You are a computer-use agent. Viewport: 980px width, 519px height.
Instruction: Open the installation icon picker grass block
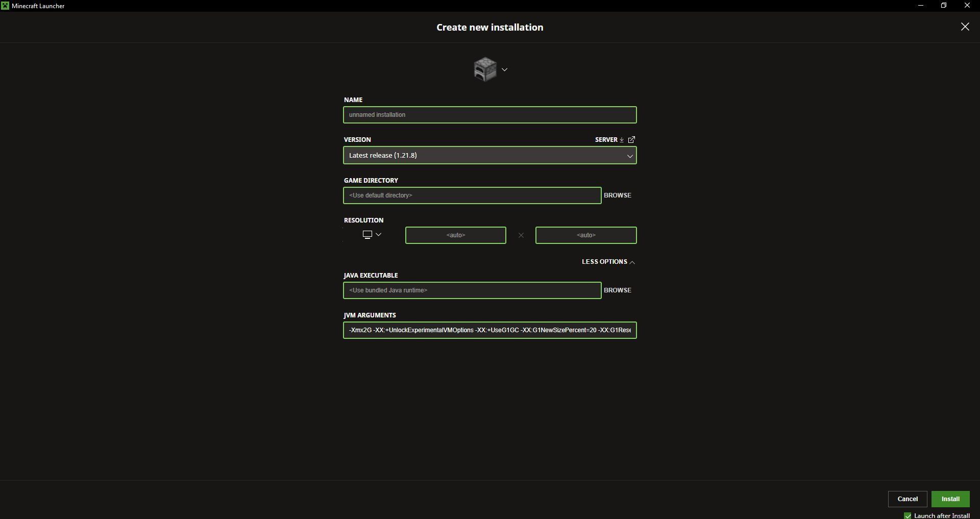click(484, 69)
